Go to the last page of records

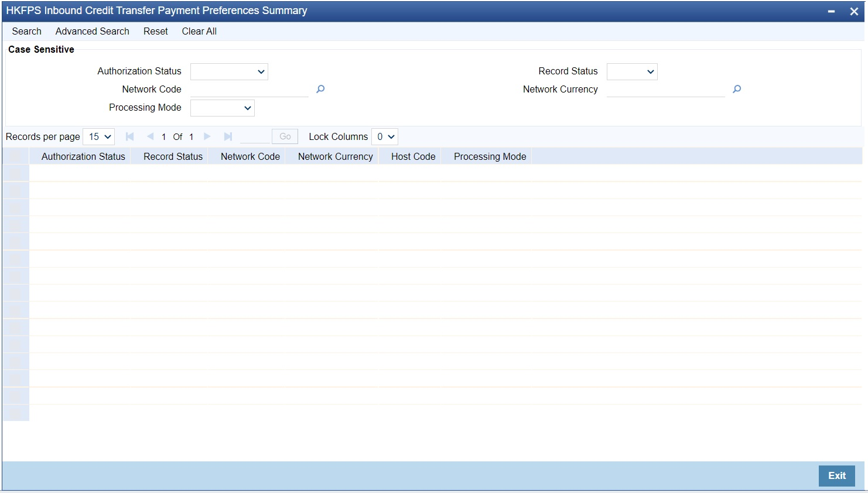(228, 136)
